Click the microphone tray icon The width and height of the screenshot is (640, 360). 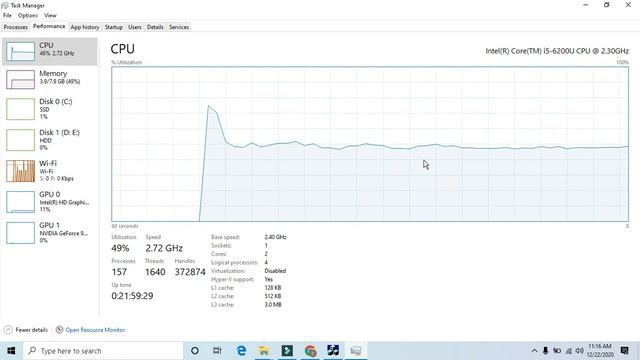(545, 351)
